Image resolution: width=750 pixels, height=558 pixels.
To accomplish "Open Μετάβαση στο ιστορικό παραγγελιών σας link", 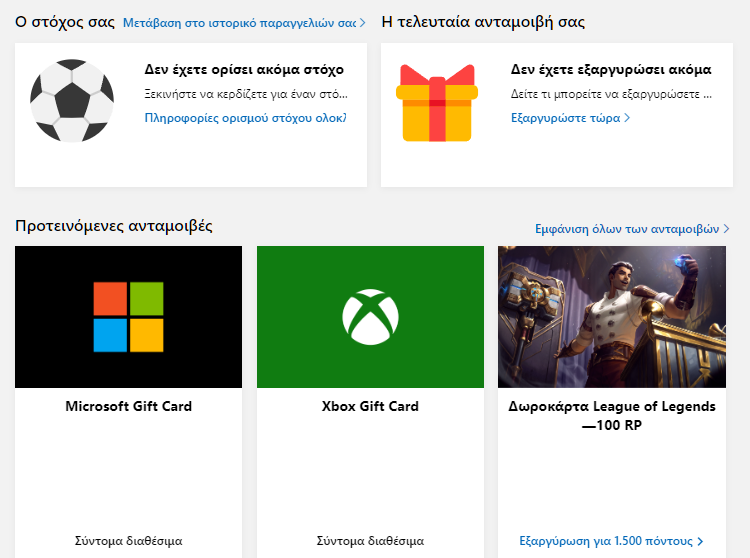I will pos(244,23).
